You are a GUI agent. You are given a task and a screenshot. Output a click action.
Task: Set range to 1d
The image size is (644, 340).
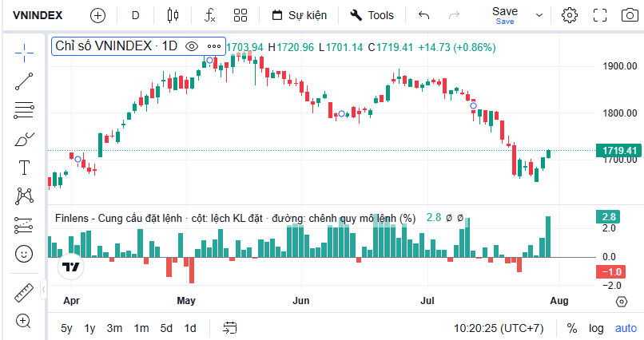coord(189,328)
